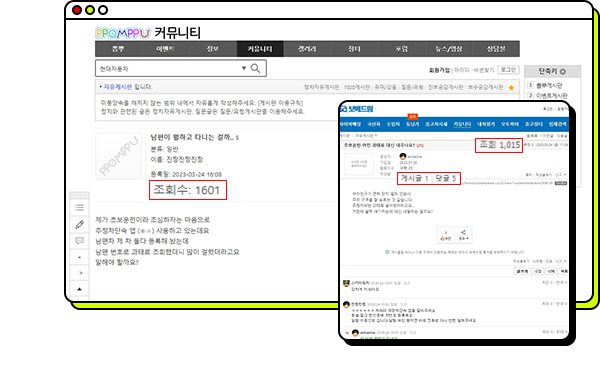This screenshot has height=390, width=600.
Task: Click the [게시판 이용규칙] link
Action: point(280,103)
